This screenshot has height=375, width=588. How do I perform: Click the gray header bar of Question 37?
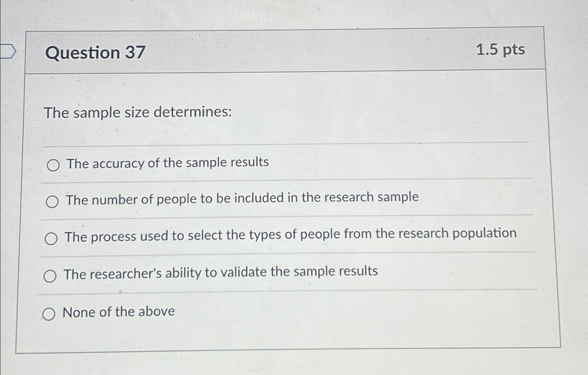click(280, 51)
